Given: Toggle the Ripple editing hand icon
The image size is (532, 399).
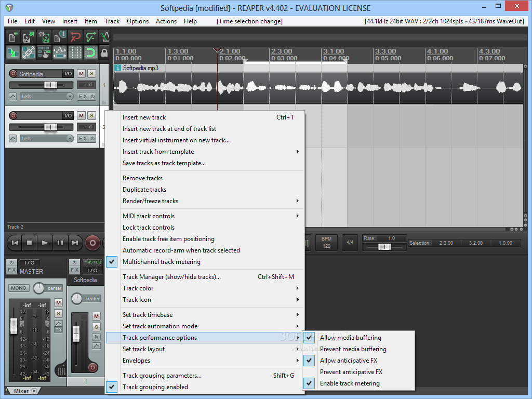Looking at the screenshot, I should pos(44,52).
